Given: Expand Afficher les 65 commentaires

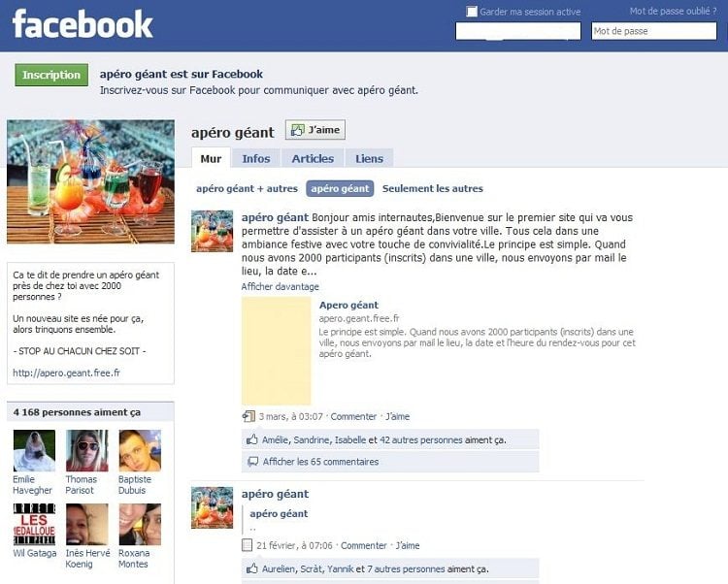Looking at the screenshot, I should click(x=321, y=462).
